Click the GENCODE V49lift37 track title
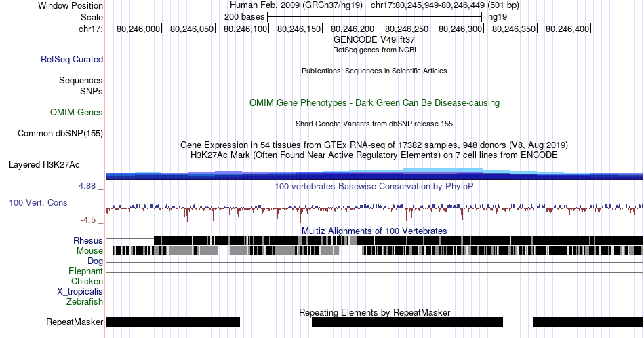 click(374, 40)
